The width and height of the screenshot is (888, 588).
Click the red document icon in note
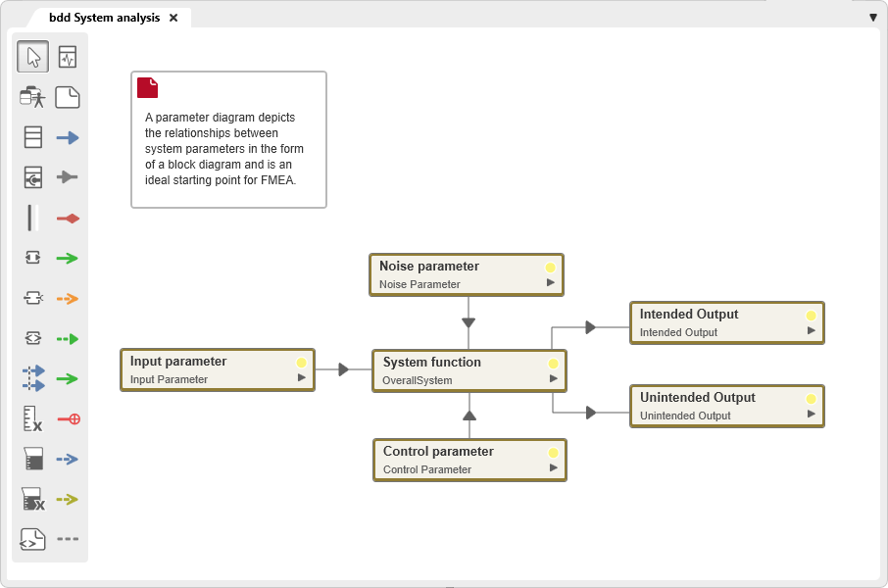[147, 87]
